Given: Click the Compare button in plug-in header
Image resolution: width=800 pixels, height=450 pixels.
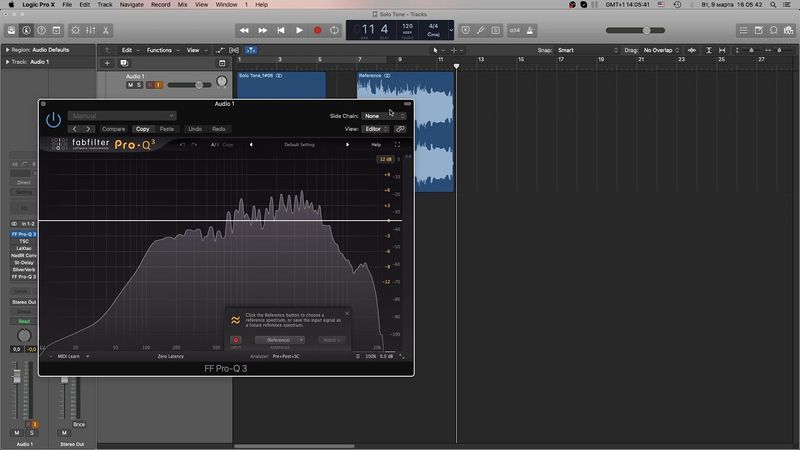Looking at the screenshot, I should [x=113, y=129].
